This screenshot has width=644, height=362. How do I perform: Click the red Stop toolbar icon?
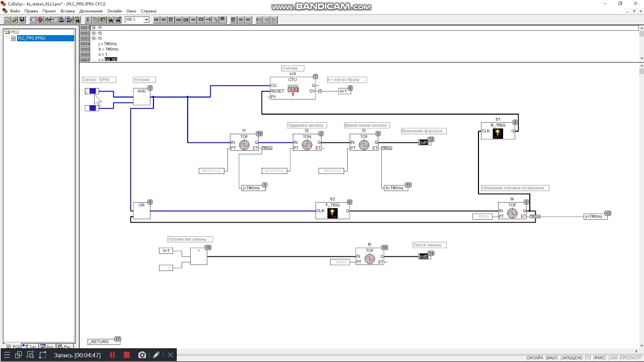click(40, 20)
